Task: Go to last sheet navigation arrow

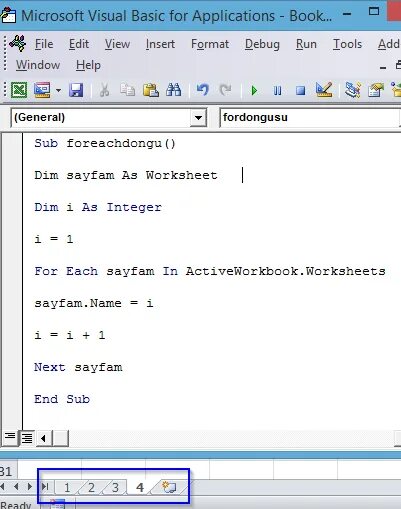Action: (45, 487)
